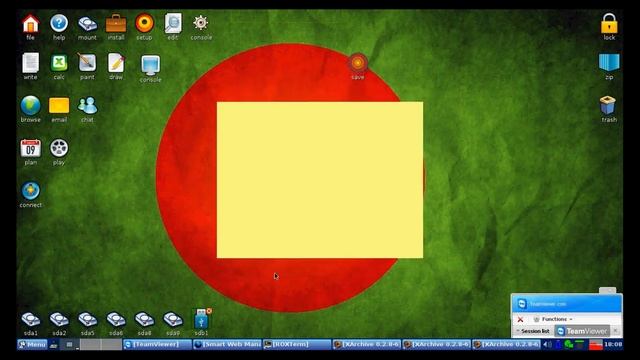
Task: Expand the TeamViewer Functions dropdown
Action: pyautogui.click(x=554, y=319)
